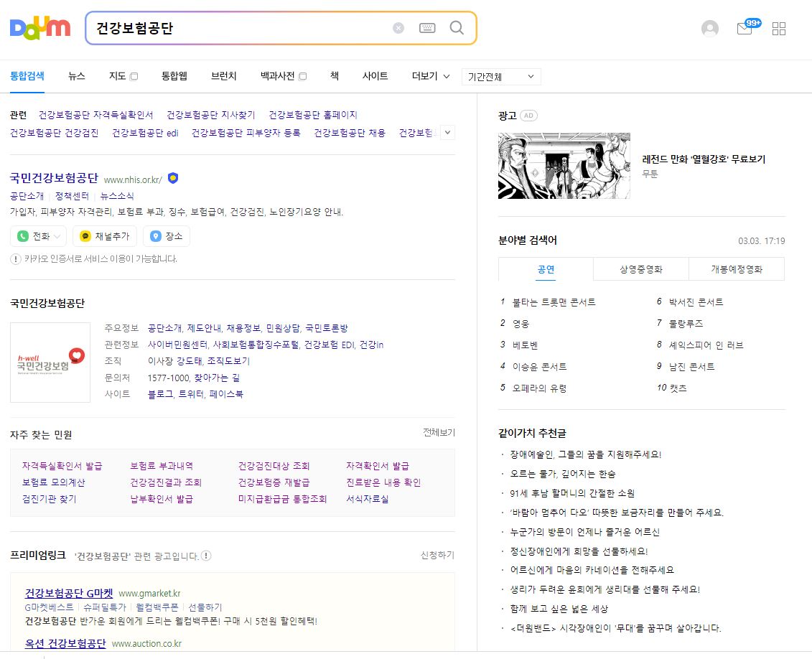This screenshot has width=812, height=659.
Task: Open 옥션 건강보험공단 ad link
Action: tap(65, 643)
